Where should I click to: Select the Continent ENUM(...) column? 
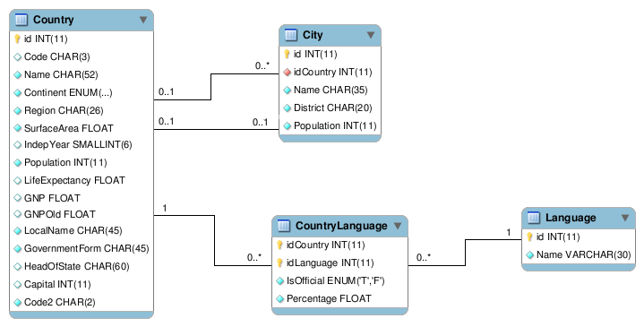point(82,92)
